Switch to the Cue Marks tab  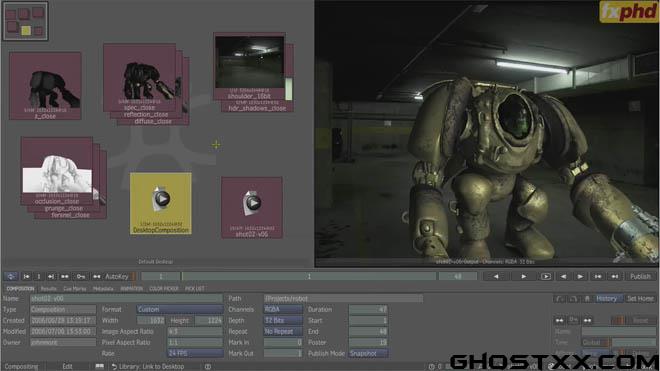pyautogui.click(x=75, y=289)
